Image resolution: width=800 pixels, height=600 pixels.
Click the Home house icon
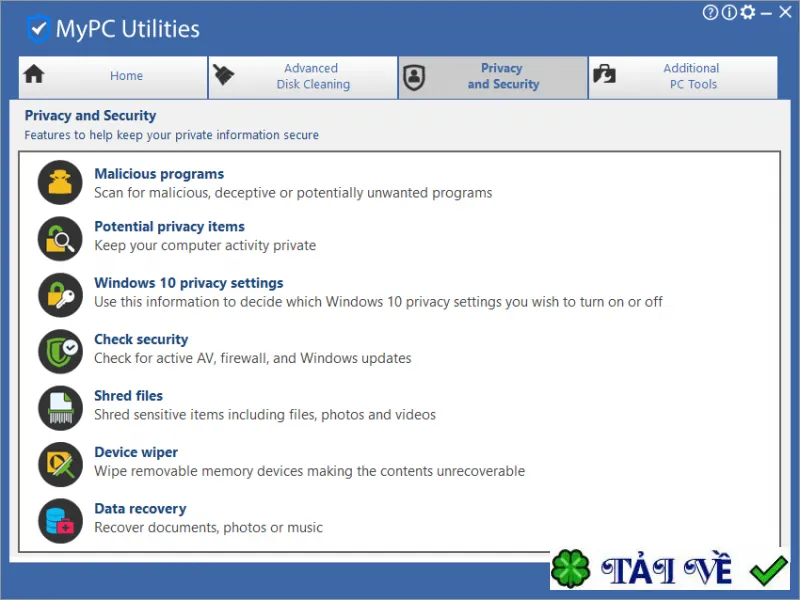coord(34,74)
